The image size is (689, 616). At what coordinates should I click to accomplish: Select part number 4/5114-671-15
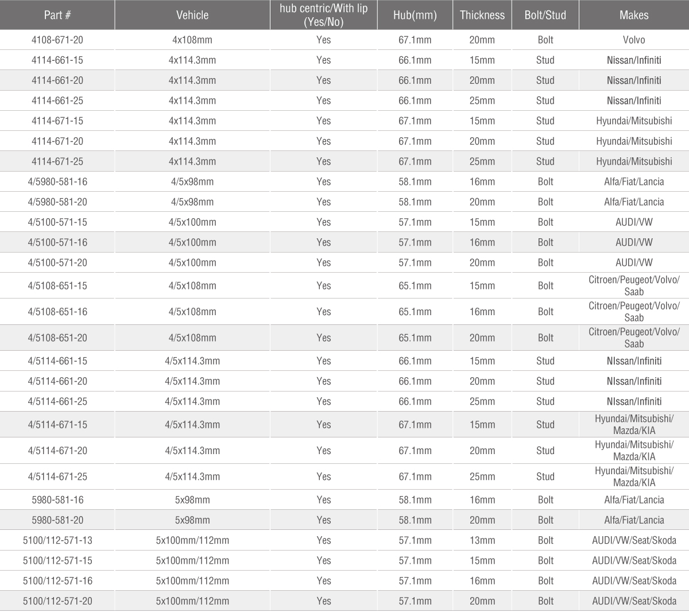click(57, 424)
